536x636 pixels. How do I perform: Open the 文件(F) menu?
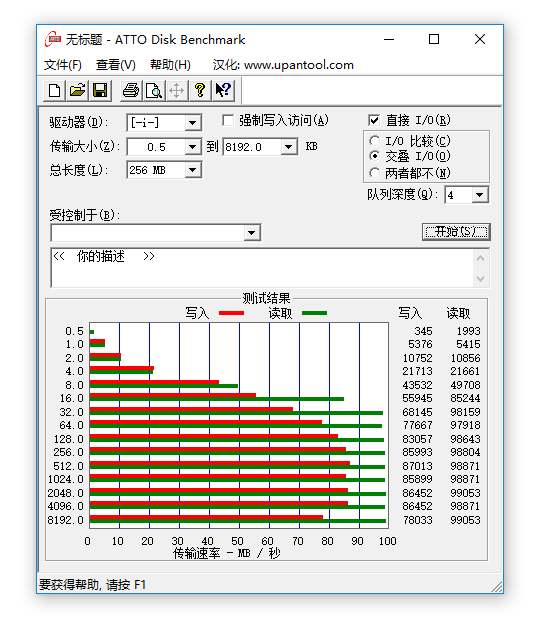(62, 65)
